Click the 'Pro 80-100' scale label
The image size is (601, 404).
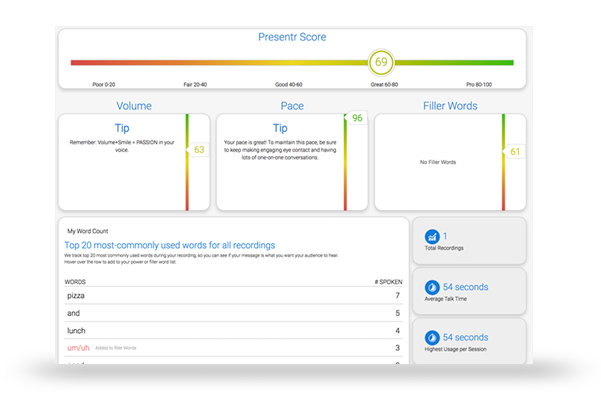point(479,84)
